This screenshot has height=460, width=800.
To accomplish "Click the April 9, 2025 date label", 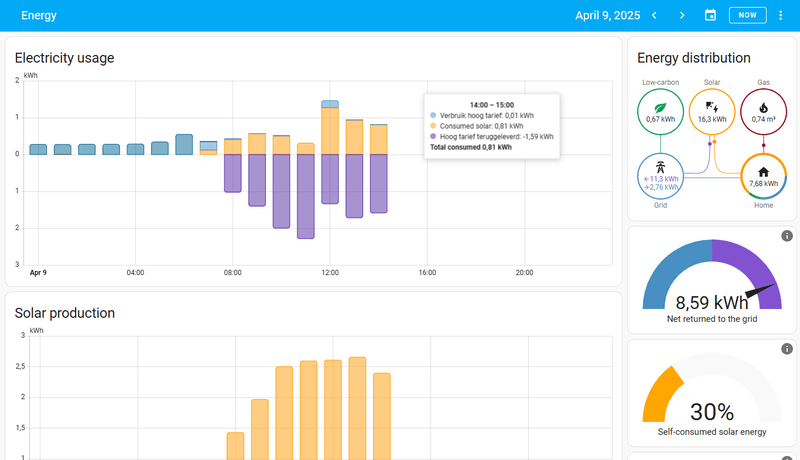I will 606,15.
